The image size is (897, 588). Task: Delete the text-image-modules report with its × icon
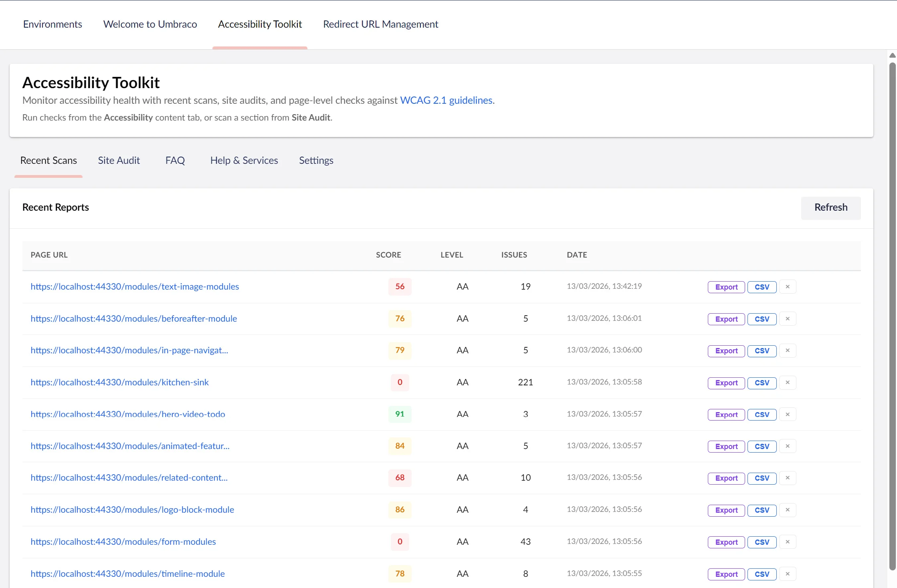tap(787, 287)
